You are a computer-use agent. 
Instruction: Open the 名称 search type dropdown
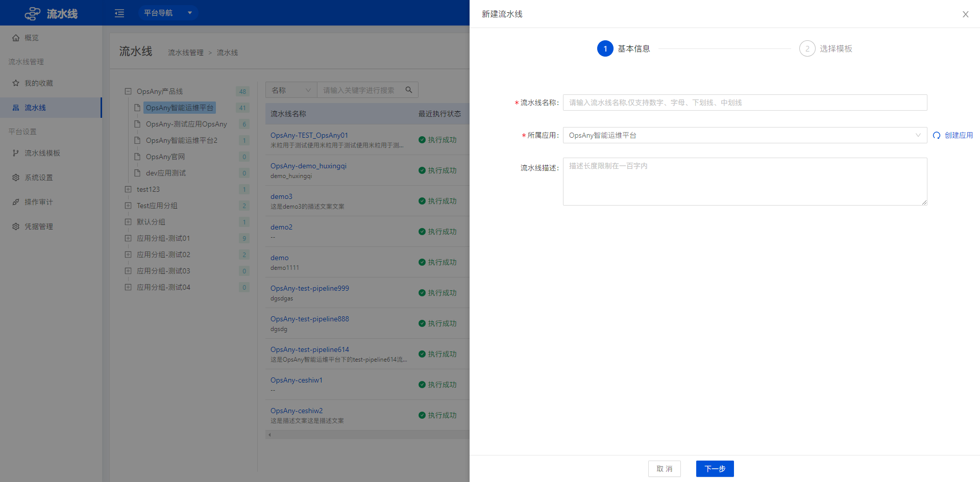click(291, 90)
